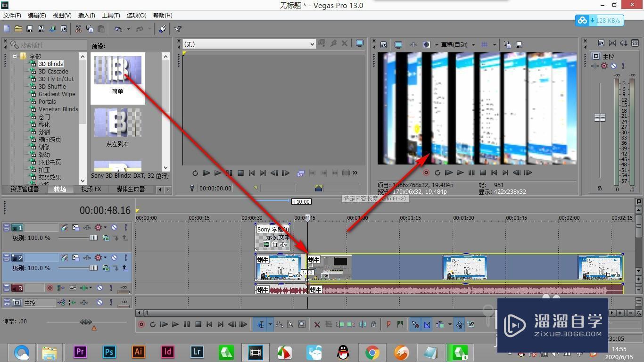
Task: Play the timeline from the transport bar
Action: tap(175, 324)
